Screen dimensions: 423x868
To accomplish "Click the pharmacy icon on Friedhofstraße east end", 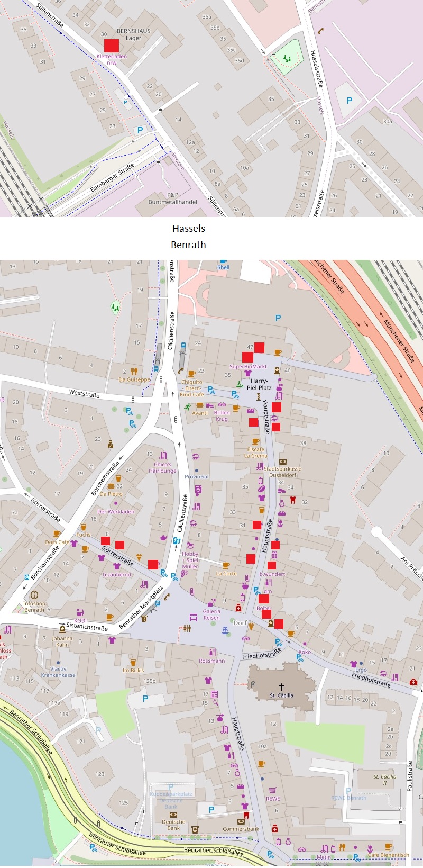I will pyautogui.click(x=413, y=682).
